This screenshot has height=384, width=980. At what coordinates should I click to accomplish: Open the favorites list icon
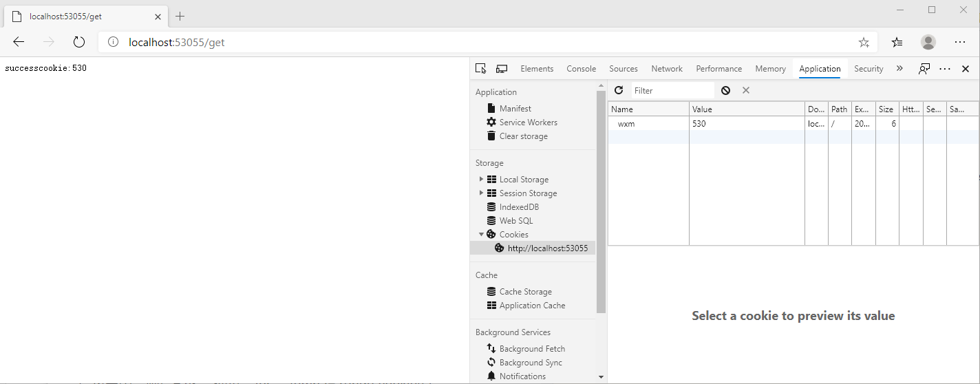(897, 42)
